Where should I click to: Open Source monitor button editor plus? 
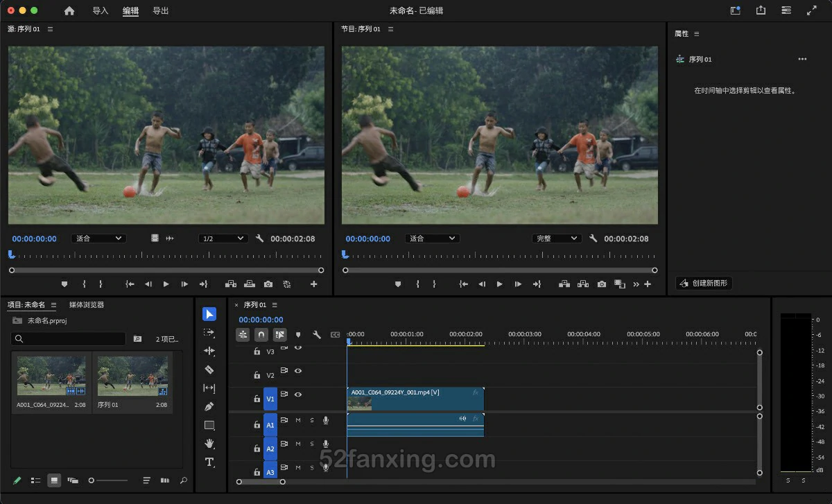tap(314, 284)
